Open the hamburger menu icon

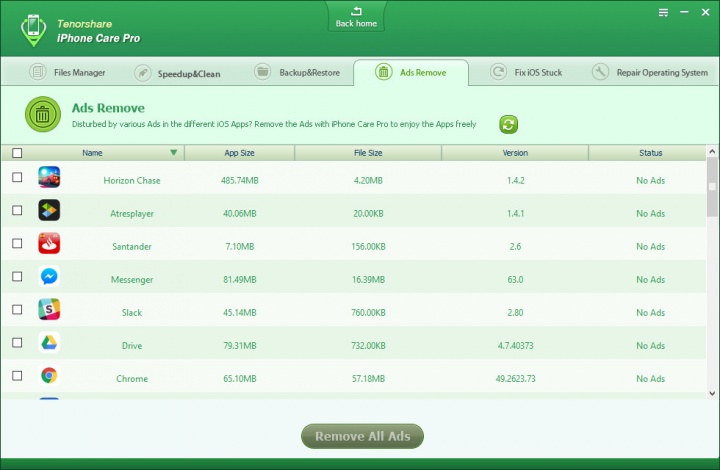coord(663,12)
